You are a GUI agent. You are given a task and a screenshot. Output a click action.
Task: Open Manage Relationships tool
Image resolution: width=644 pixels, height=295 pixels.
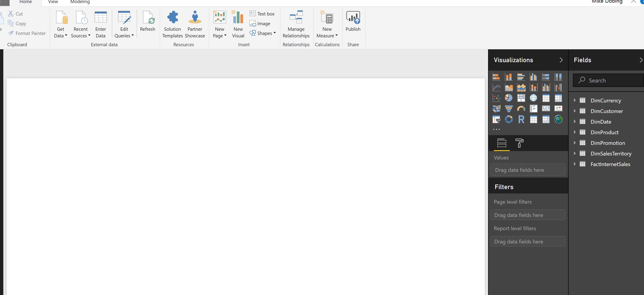[x=296, y=24]
